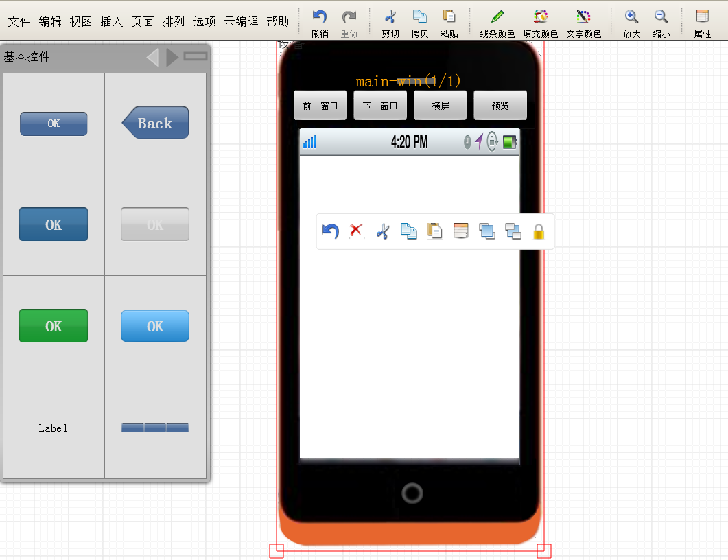Select the green OK button control in the palette
The image size is (728, 560).
[x=53, y=325]
